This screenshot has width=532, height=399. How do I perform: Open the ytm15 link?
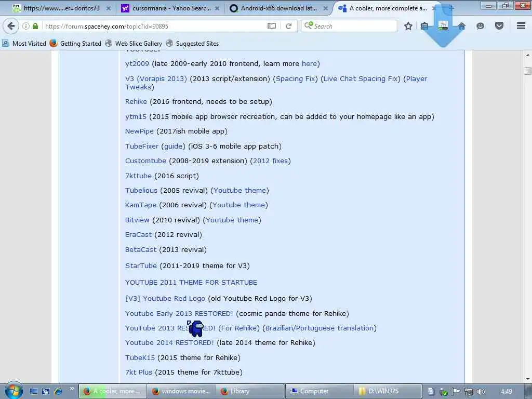click(136, 117)
